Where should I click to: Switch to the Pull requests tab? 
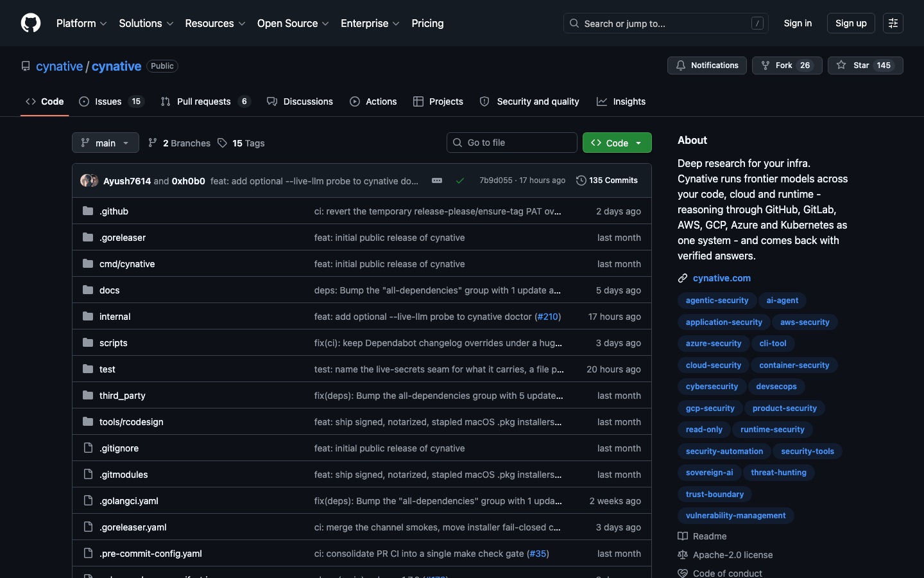tap(205, 101)
